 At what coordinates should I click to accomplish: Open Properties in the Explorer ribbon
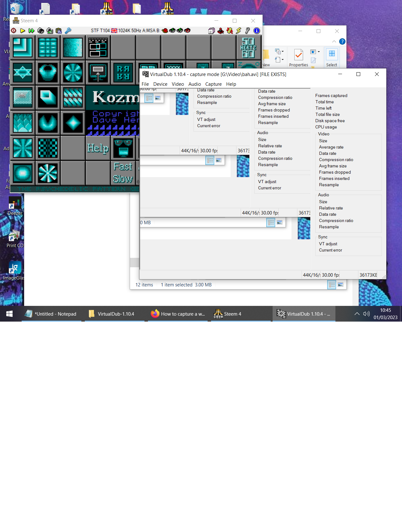coord(298,58)
